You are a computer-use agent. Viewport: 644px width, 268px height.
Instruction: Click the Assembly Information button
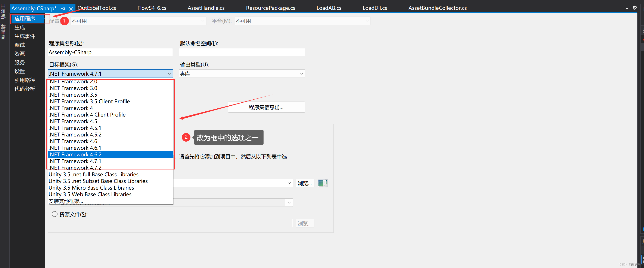pyautogui.click(x=266, y=107)
